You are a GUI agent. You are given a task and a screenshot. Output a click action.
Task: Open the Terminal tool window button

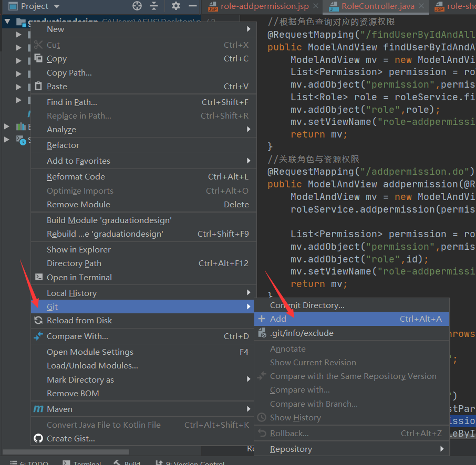tap(81, 463)
